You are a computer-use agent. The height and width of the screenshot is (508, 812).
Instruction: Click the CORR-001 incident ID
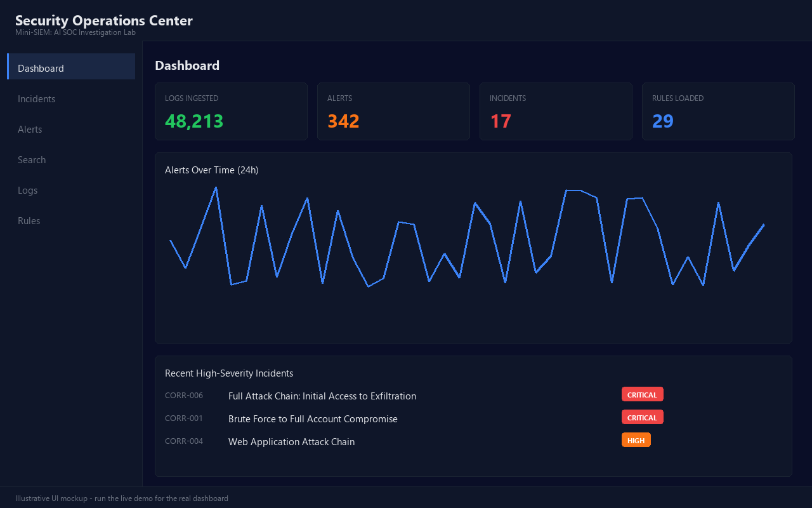pos(184,418)
